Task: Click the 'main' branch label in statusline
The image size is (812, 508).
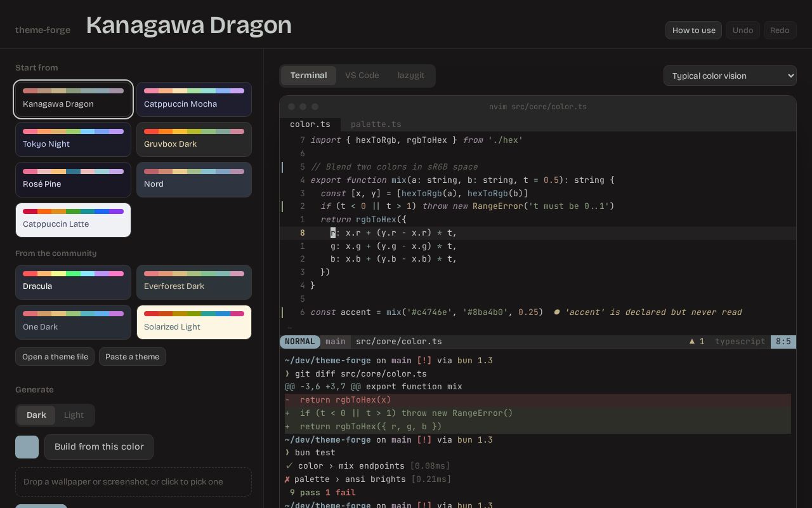Action: point(336,342)
